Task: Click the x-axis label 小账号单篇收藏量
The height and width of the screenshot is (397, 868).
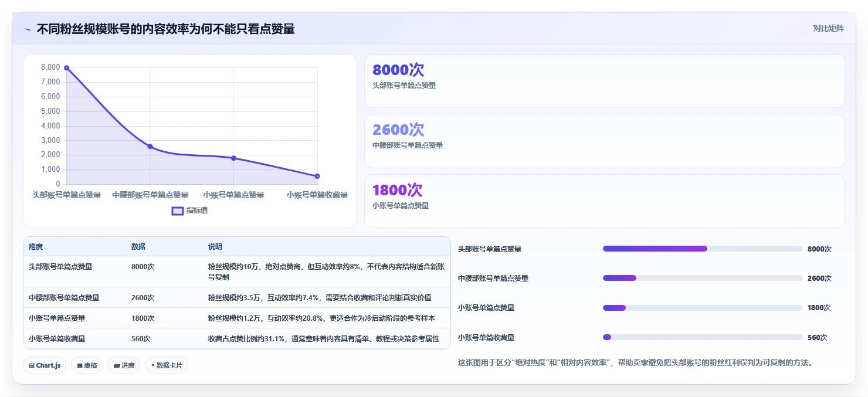Action: [x=317, y=195]
